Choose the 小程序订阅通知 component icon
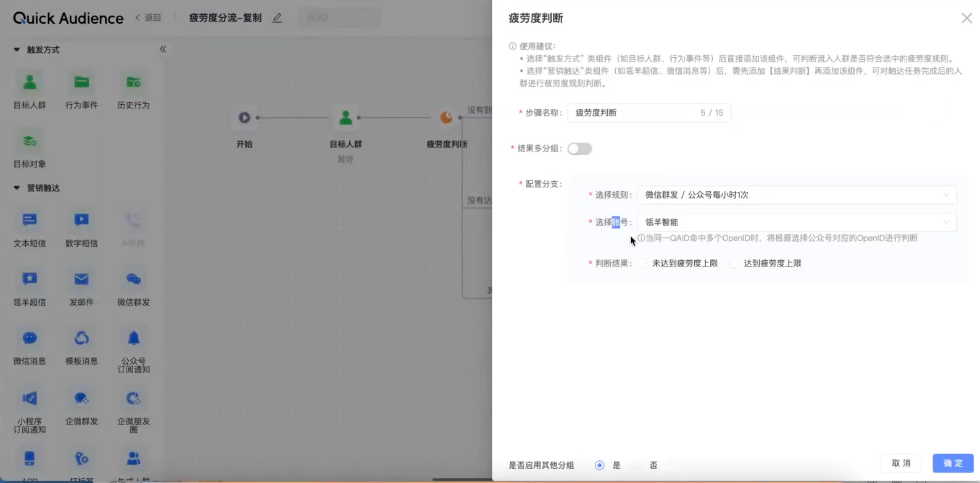This screenshot has height=483, width=980. (x=30, y=398)
